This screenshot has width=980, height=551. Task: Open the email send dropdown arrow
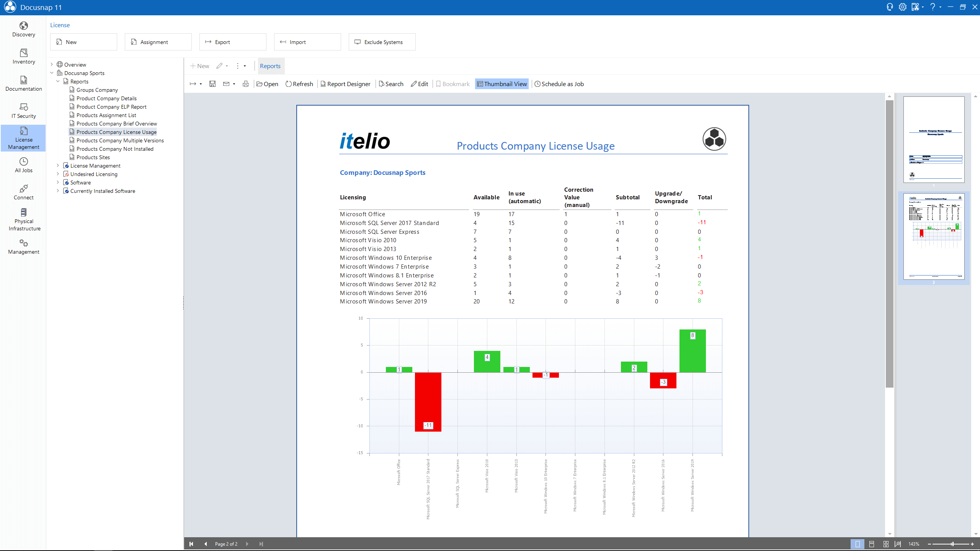pos(234,84)
